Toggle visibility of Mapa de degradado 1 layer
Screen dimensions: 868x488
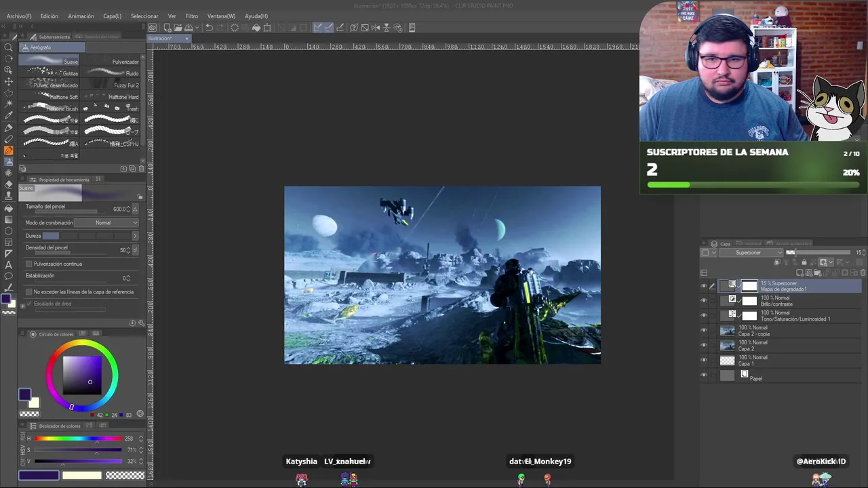click(x=704, y=286)
